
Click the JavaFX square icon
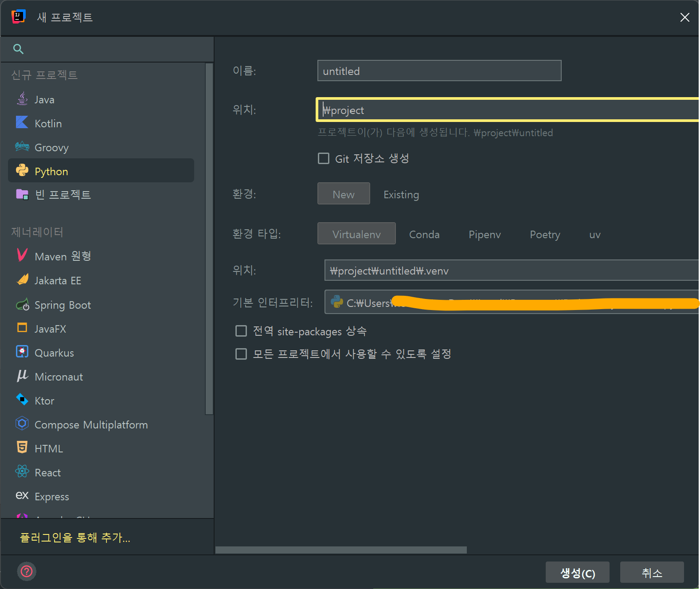[x=22, y=328]
